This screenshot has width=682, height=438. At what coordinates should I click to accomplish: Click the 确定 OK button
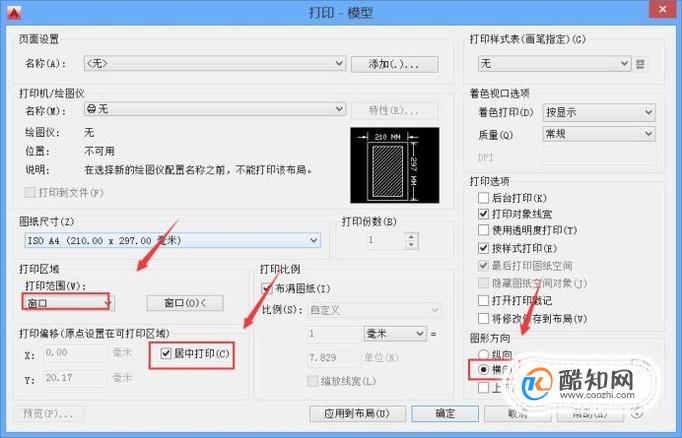click(x=445, y=414)
